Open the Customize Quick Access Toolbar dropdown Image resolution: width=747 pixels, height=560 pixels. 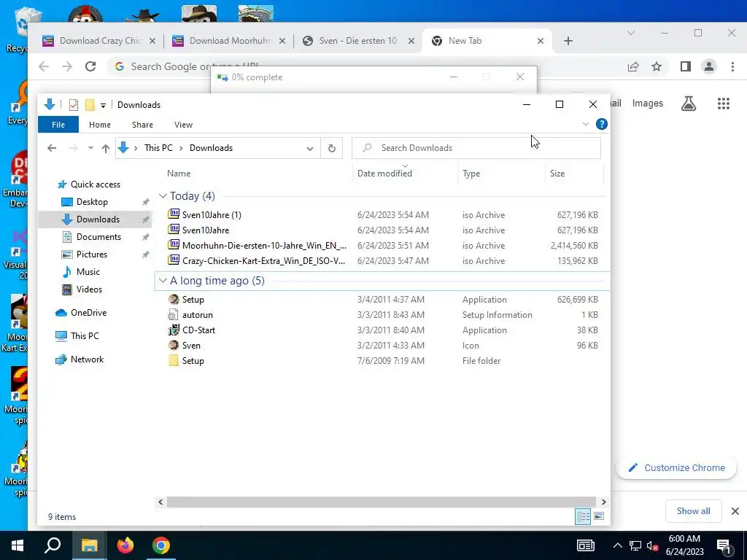103,105
